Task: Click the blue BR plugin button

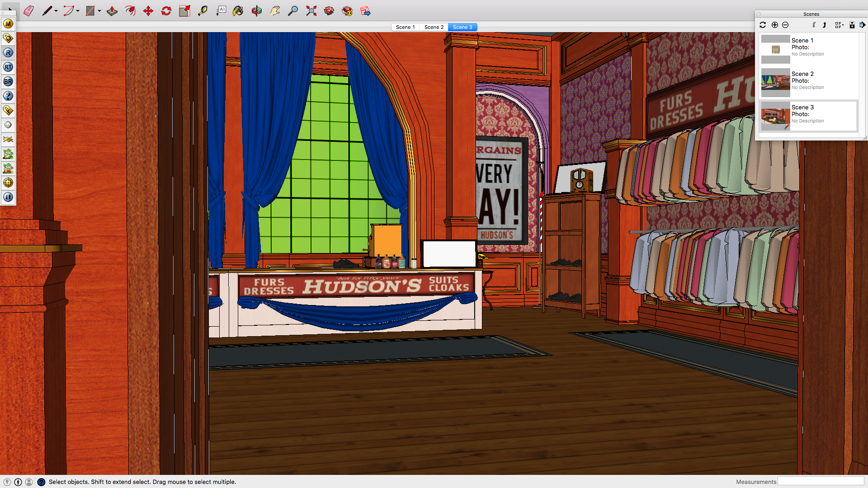Action: [x=8, y=81]
